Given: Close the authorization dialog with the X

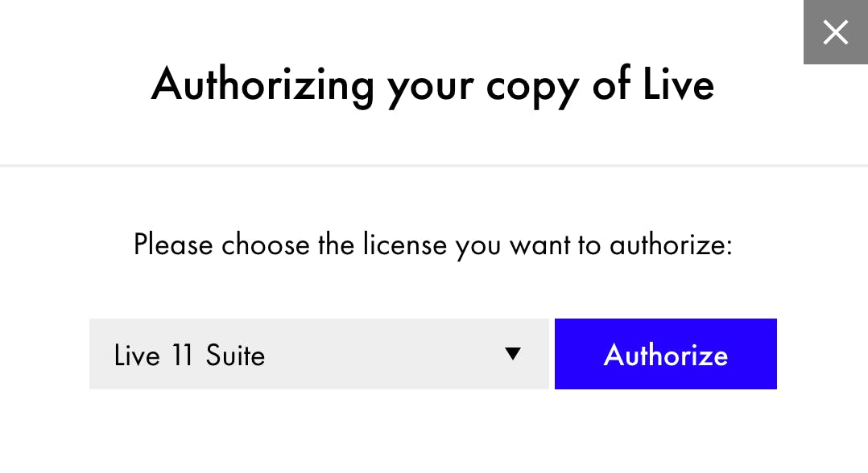Looking at the screenshot, I should tap(836, 32).
